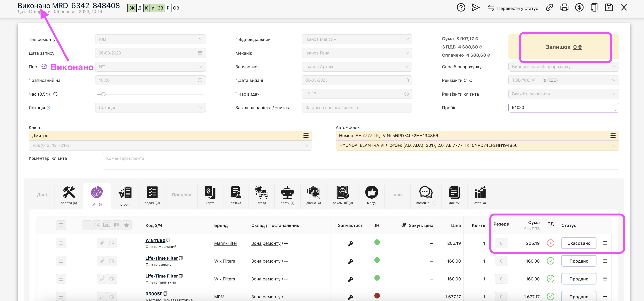Screen dimensions: 644x301
Task: Click the barcode scan icon
Action: [117, 225]
